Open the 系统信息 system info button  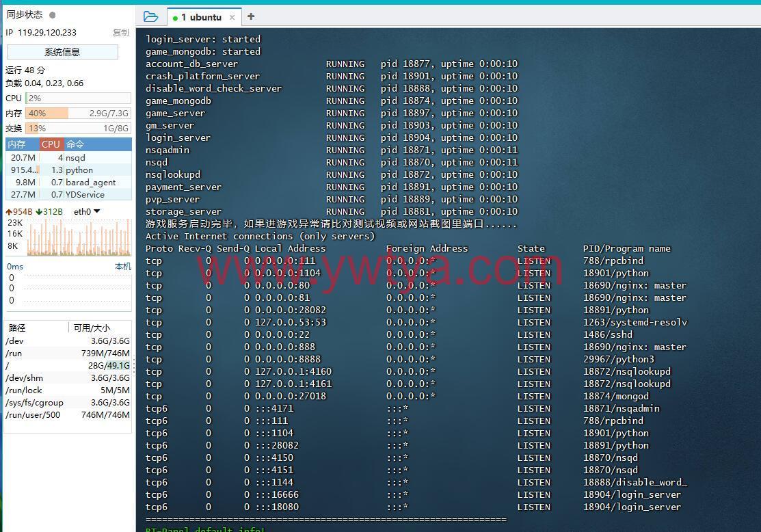click(62, 52)
